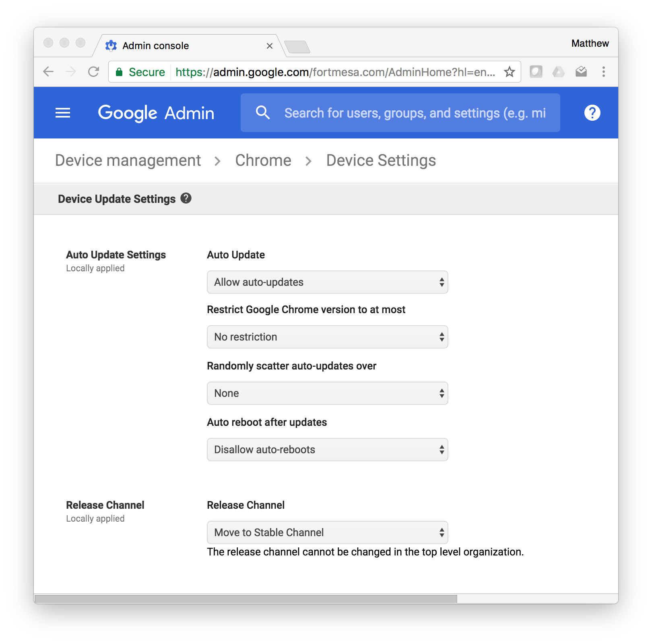Click 'Auto reboot after updates' label
The height and width of the screenshot is (644, 652).
(x=267, y=422)
